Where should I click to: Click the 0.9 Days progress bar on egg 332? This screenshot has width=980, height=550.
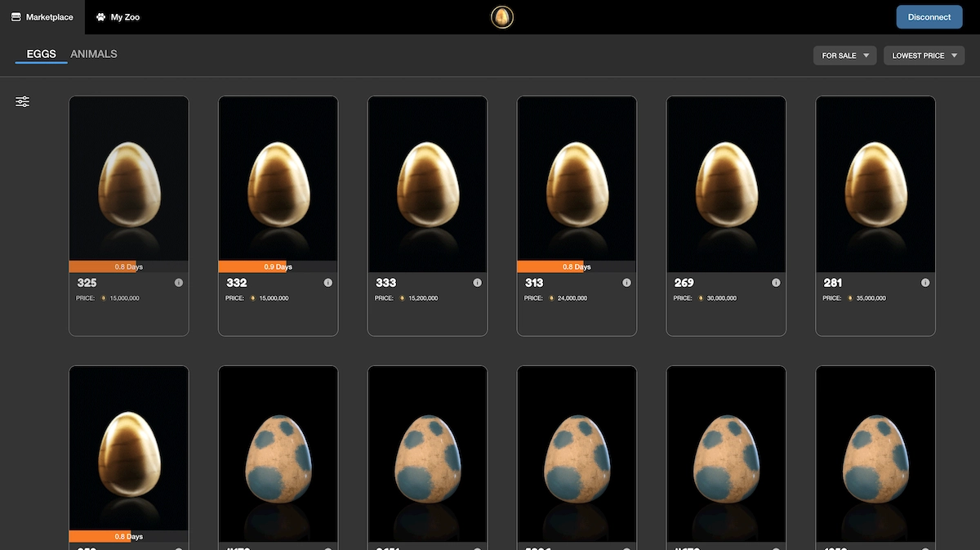tap(278, 266)
